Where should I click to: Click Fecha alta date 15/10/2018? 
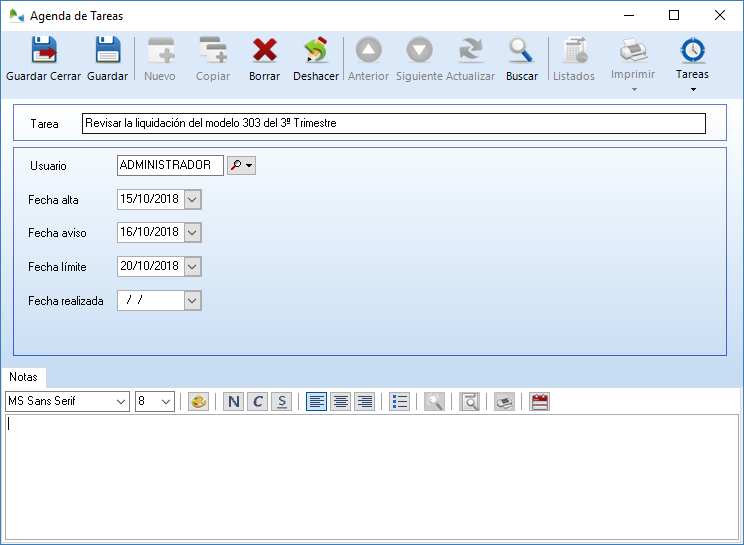150,200
